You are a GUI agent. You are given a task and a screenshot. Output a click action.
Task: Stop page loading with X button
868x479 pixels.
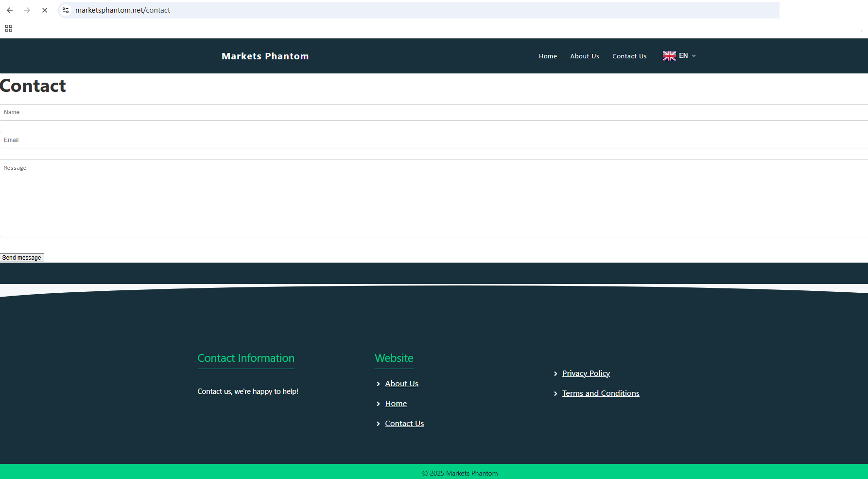[x=45, y=10]
